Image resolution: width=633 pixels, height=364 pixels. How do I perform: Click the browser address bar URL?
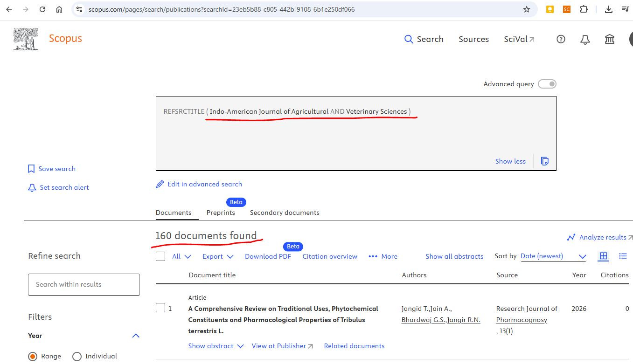point(222,9)
